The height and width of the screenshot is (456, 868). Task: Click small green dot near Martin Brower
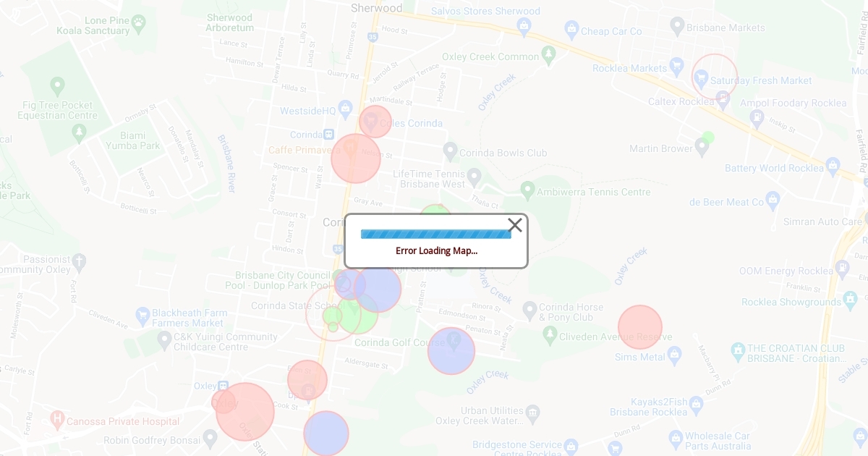pyautogui.click(x=708, y=138)
